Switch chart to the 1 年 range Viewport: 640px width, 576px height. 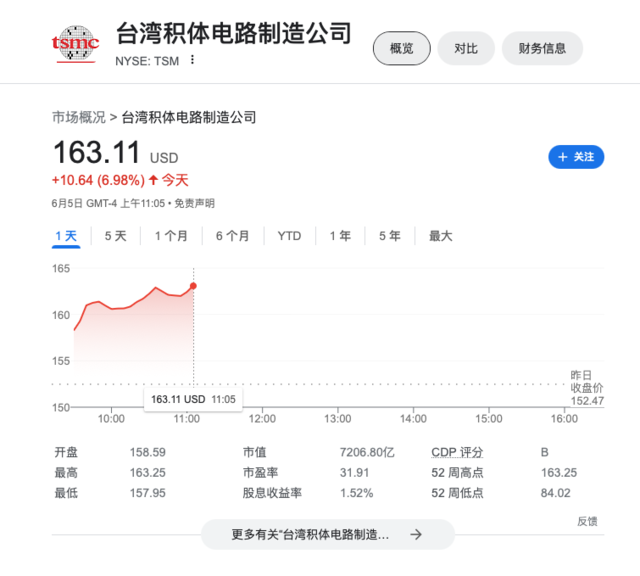tap(340, 236)
